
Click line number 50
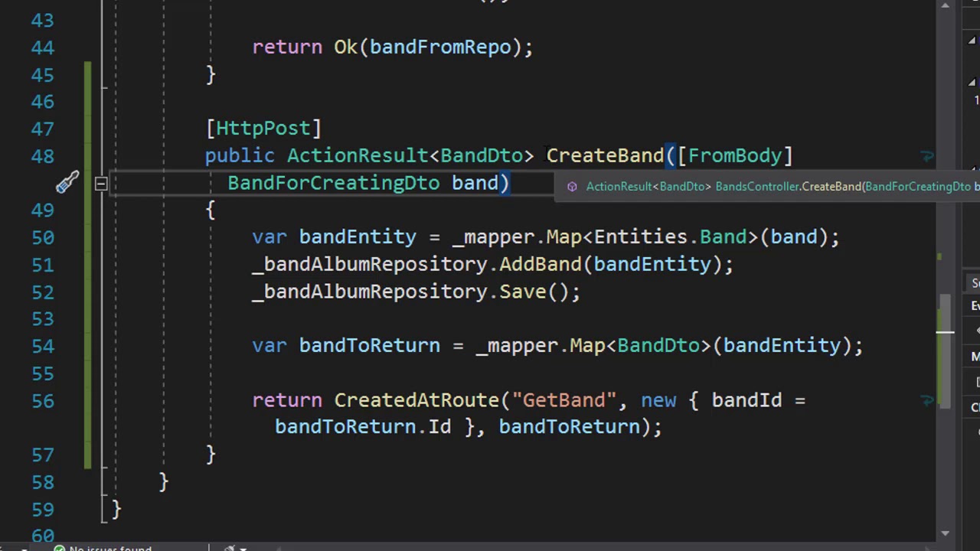click(43, 237)
